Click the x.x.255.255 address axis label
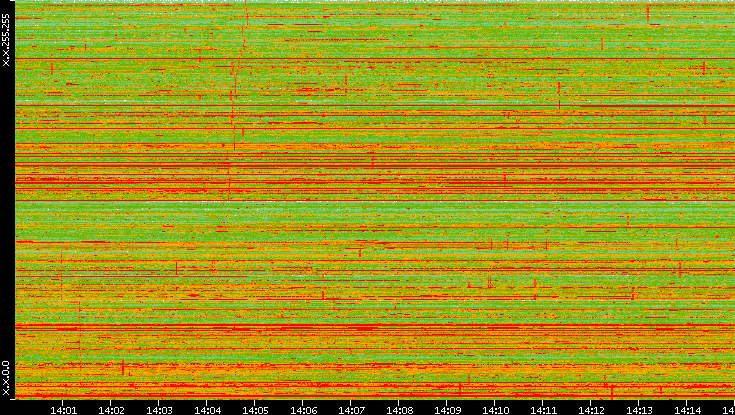735x415 pixels. pyautogui.click(x=6, y=40)
